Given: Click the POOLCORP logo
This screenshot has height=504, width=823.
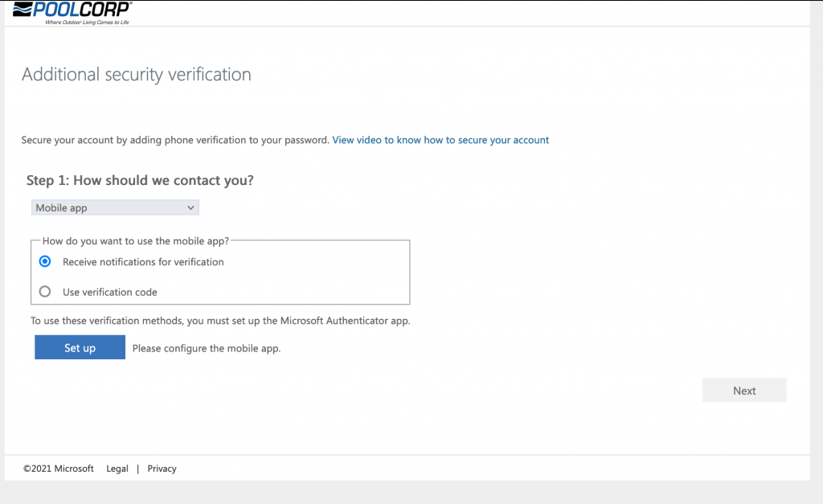Looking at the screenshot, I should click(72, 10).
